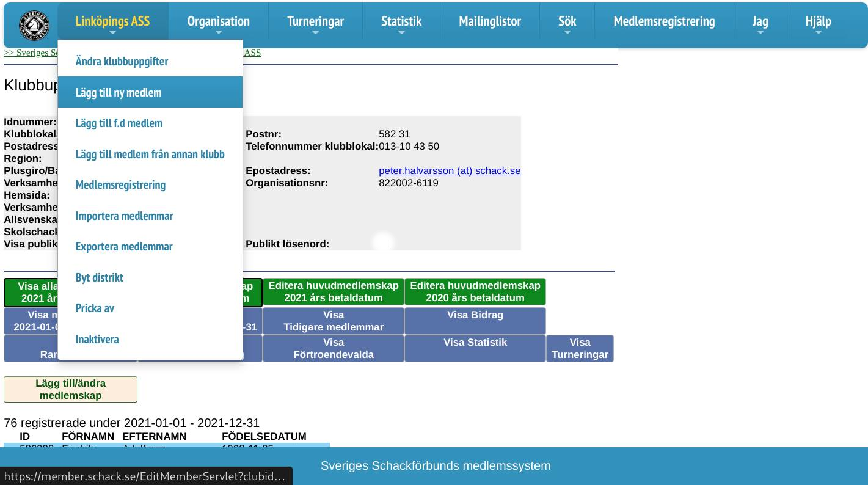868x485 pixels.
Task: Click the peter.halvarsson email link
Action: pyautogui.click(x=450, y=171)
